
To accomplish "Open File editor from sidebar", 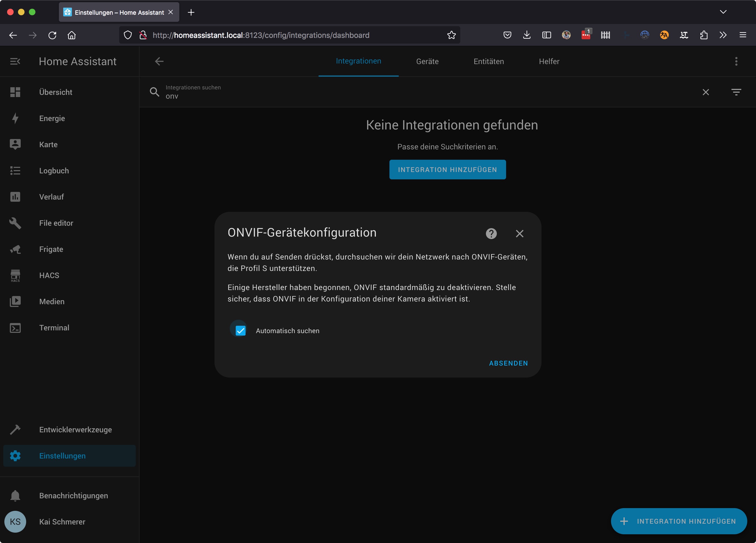I will tap(56, 223).
